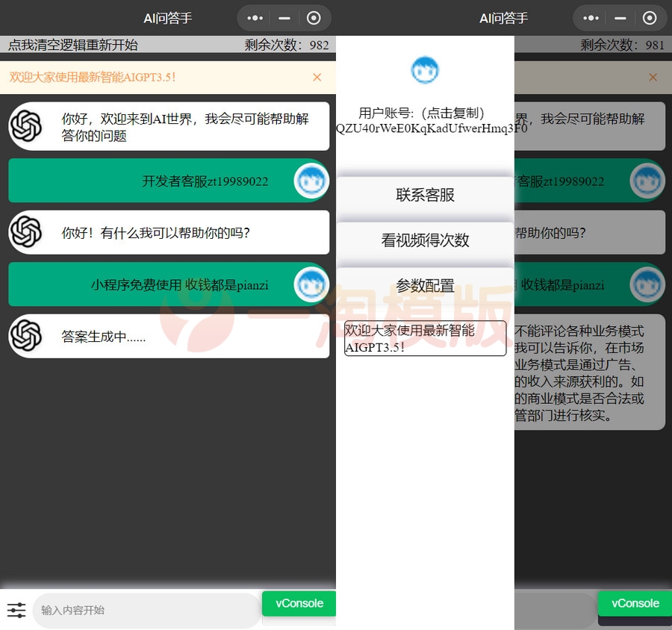This screenshot has width=672, height=630.
Task: Click the 联系客服 button
Action: coord(425,195)
